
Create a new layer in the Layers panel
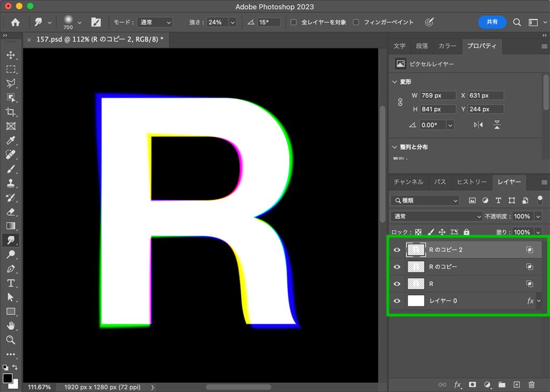[x=517, y=384]
